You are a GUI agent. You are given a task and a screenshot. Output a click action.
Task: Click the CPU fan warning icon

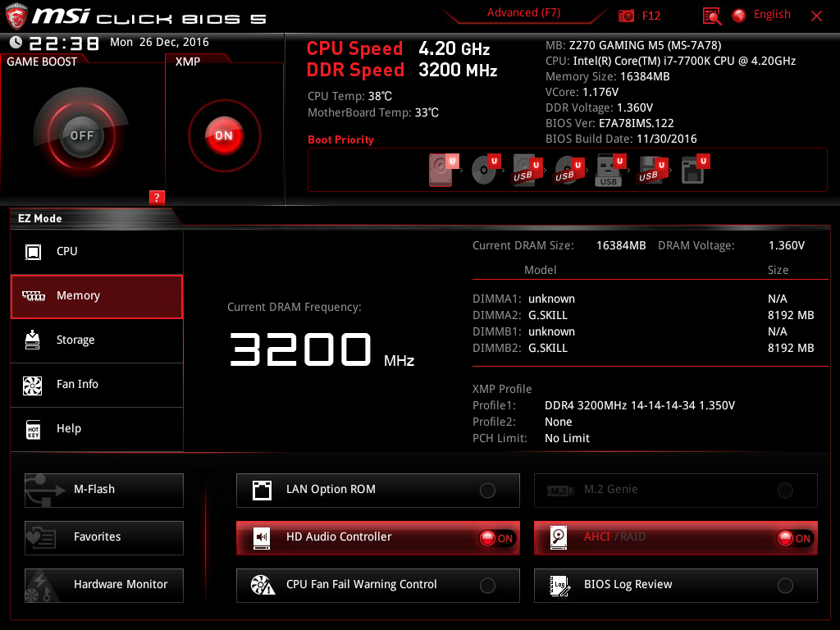262,585
